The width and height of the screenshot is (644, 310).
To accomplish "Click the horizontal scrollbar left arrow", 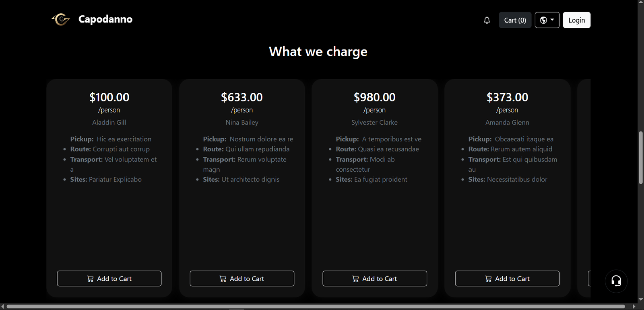I will pos(3,307).
